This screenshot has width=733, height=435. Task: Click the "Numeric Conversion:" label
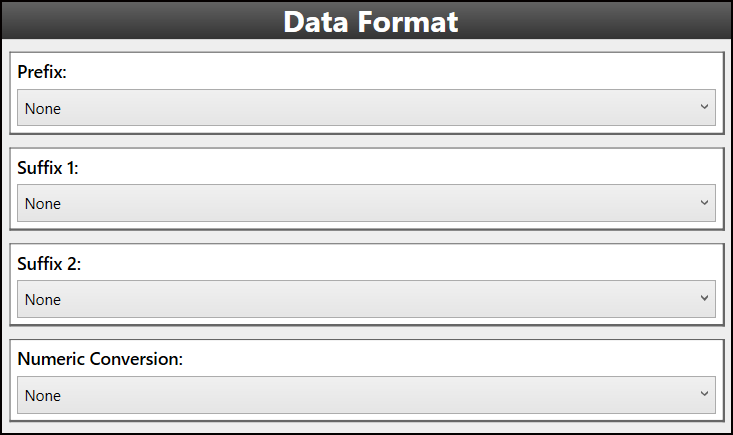tap(100, 359)
